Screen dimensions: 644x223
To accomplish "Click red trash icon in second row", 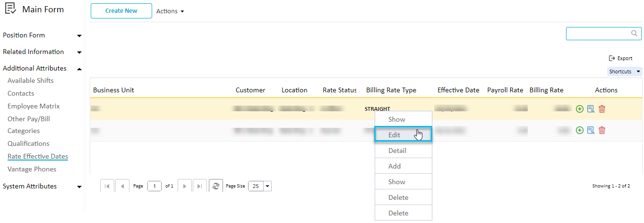I will pos(602,130).
